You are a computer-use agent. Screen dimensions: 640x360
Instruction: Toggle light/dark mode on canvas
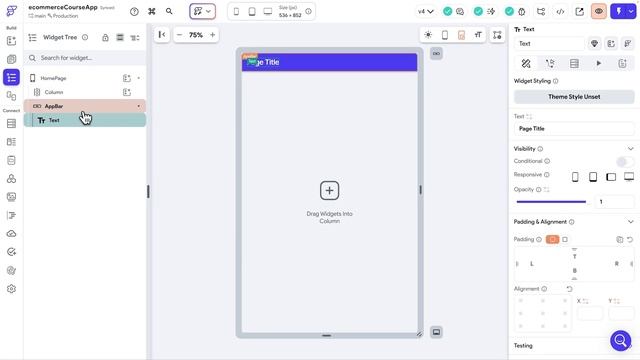coord(428,35)
